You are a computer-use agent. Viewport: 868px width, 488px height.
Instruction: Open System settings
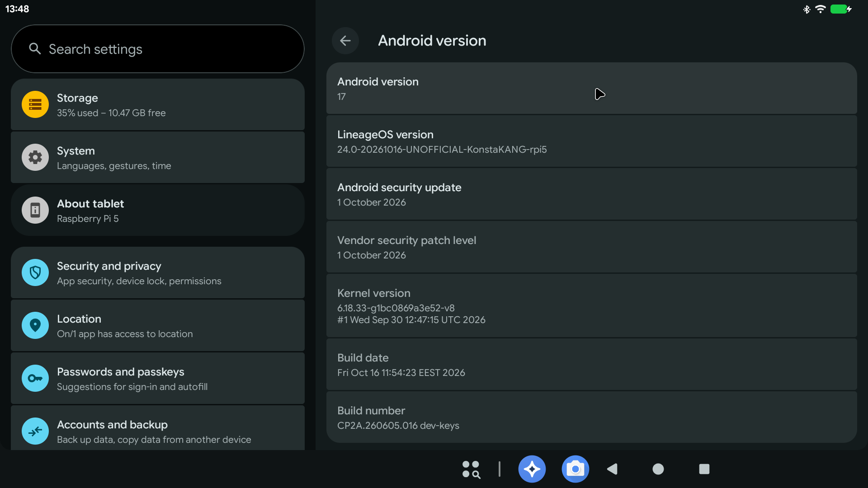(158, 157)
